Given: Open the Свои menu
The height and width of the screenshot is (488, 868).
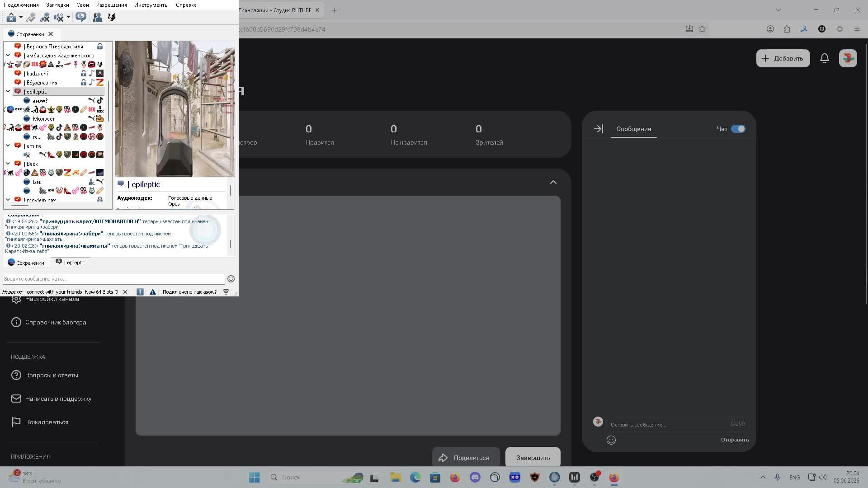Looking at the screenshot, I should [82, 5].
